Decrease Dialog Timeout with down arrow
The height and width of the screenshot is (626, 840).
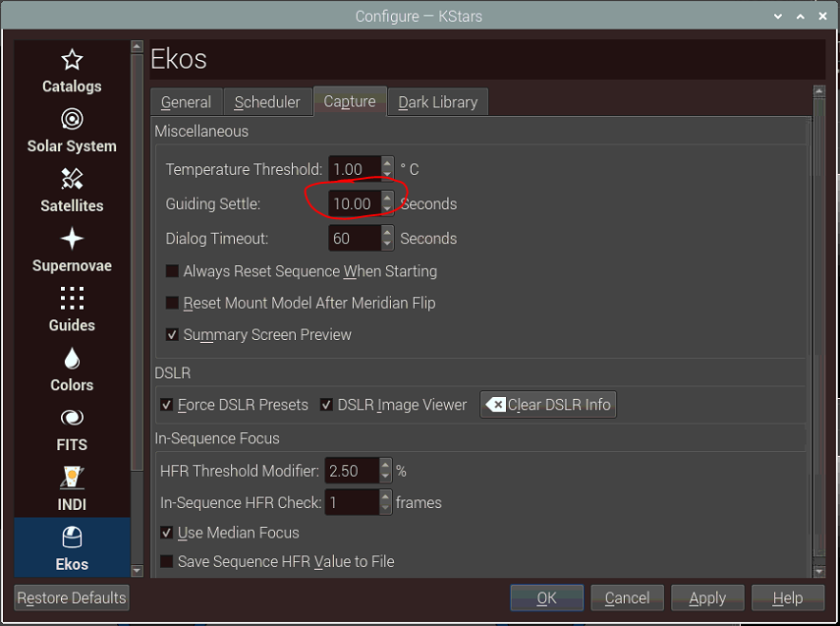point(387,245)
